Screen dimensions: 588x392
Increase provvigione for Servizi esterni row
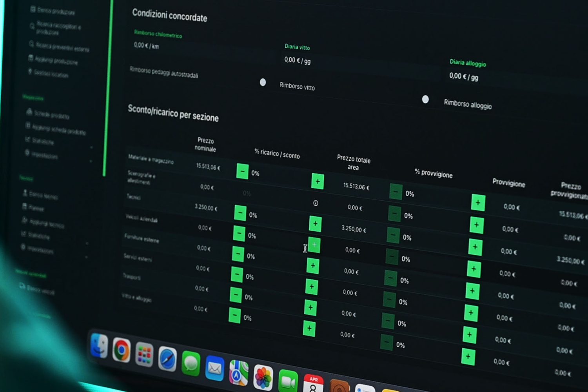click(471, 313)
